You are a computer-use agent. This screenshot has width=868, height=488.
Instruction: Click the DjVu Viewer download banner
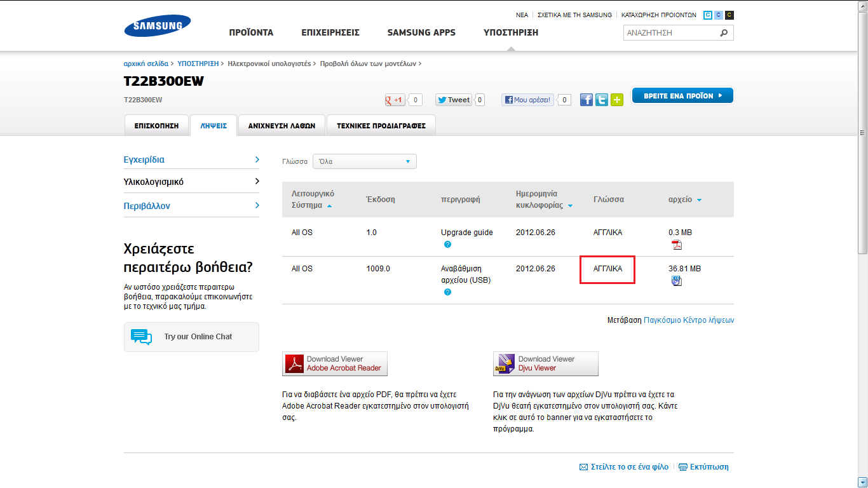pos(546,363)
